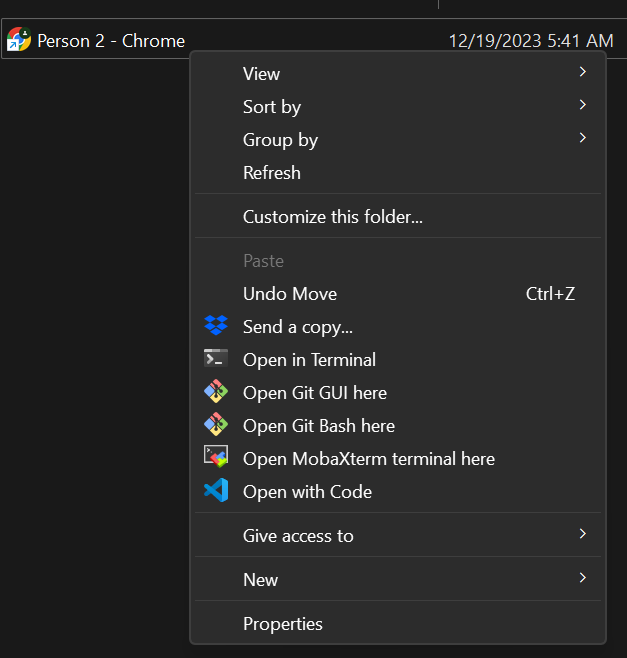Expand the New submenu chevron
This screenshot has width=627, height=658.
[x=582, y=578]
